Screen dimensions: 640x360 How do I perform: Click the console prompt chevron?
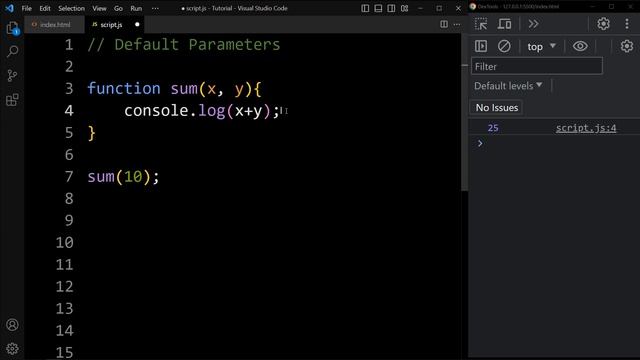[480, 143]
